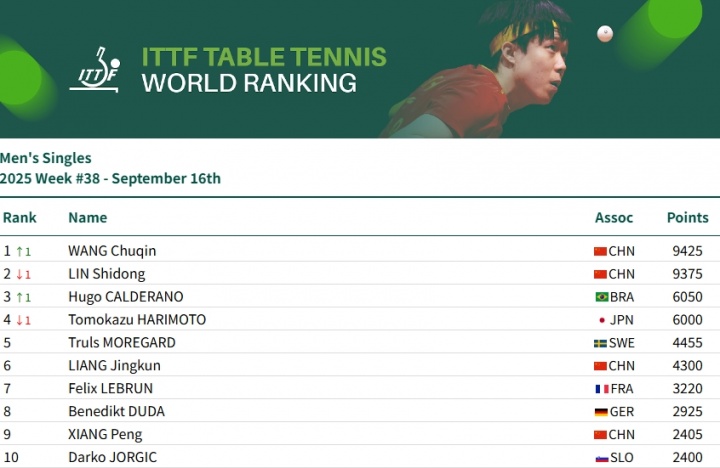Click Men's Singles heading

coord(46,158)
